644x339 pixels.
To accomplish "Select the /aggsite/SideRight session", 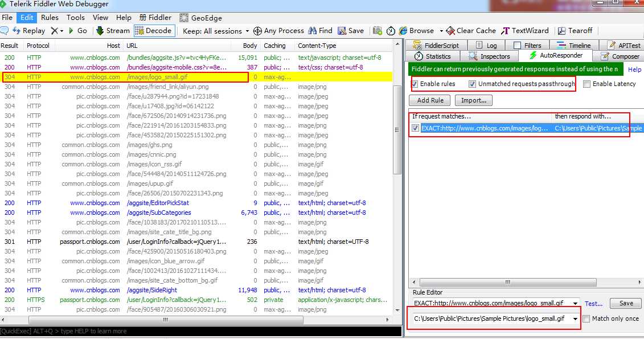I will point(196,290).
